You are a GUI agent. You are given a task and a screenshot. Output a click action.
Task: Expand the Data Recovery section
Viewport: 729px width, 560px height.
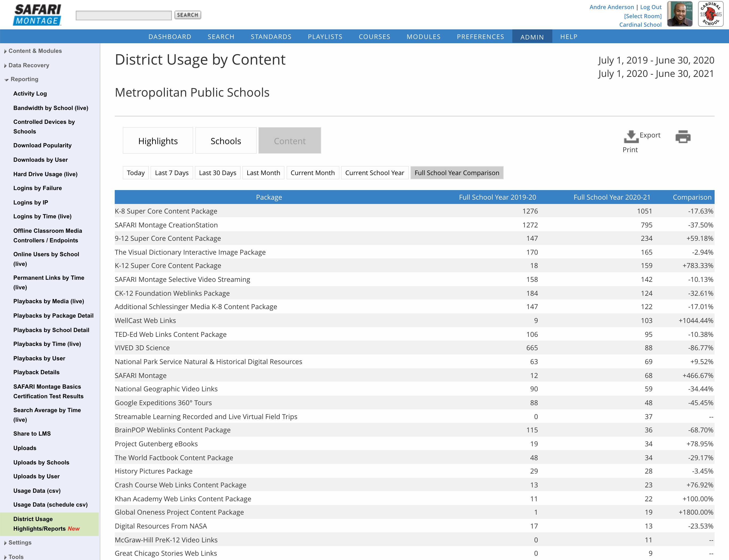(29, 65)
